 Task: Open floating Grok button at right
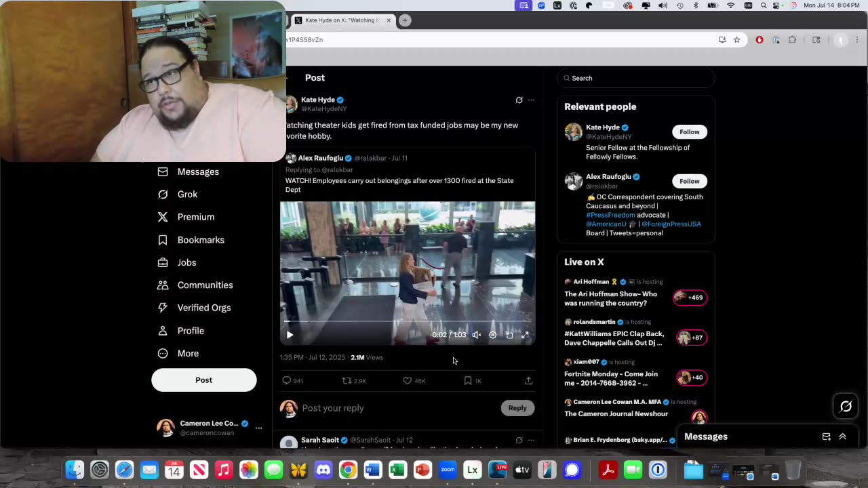846,407
